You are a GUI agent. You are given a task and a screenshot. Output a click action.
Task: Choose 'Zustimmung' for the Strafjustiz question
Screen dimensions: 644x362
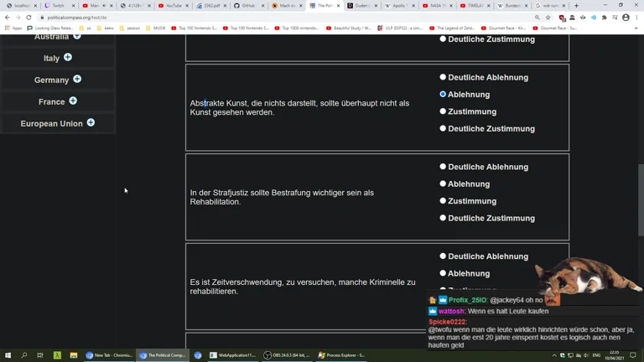[x=443, y=201]
